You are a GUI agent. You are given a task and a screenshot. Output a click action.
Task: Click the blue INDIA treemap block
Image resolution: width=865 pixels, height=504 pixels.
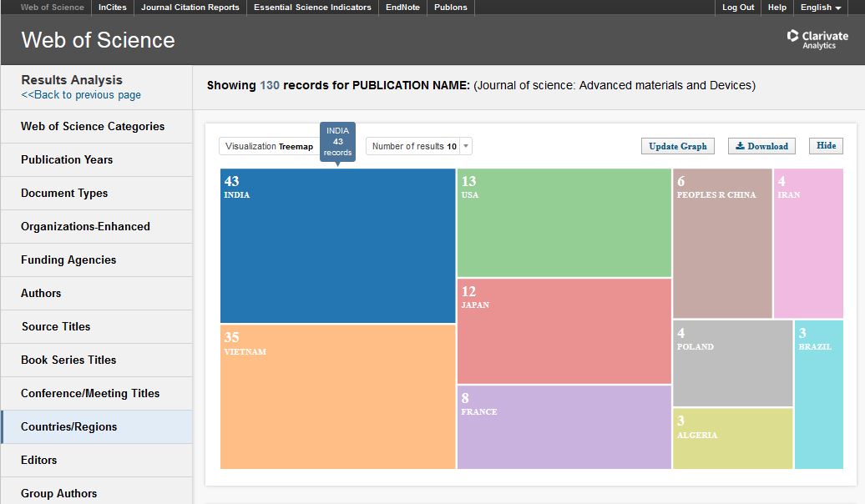click(337, 245)
